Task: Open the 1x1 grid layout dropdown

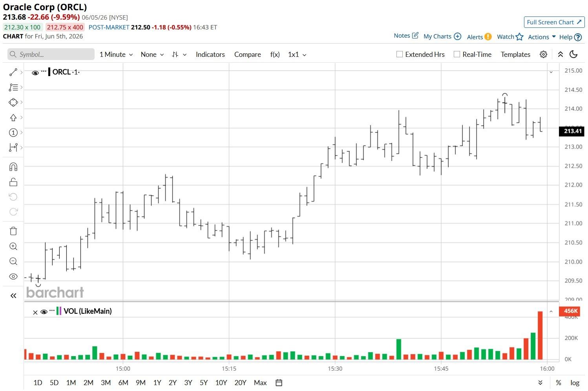Action: tap(297, 55)
